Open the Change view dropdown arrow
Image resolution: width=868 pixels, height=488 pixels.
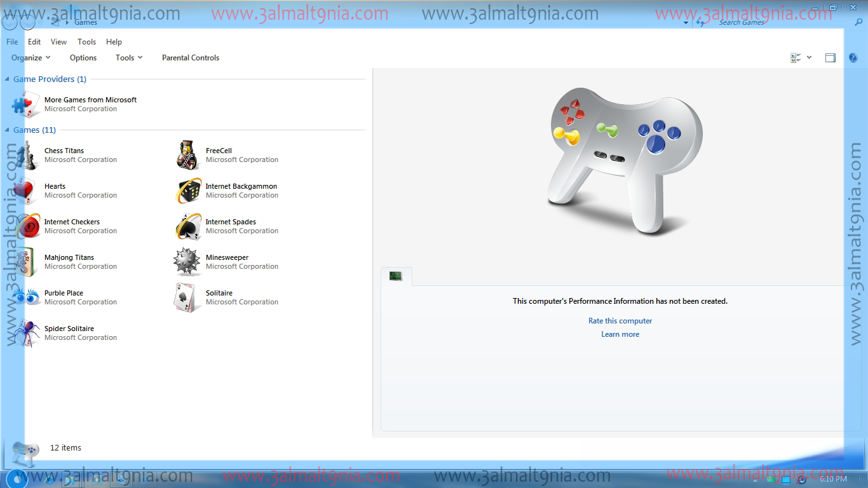[x=808, y=57]
